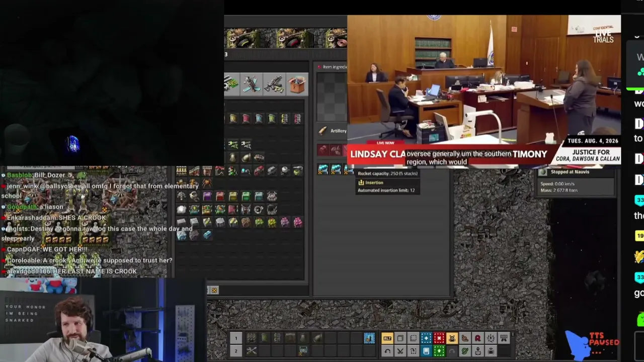The image size is (644, 362).
Task: Click the Artillery label
Action: 339,131
